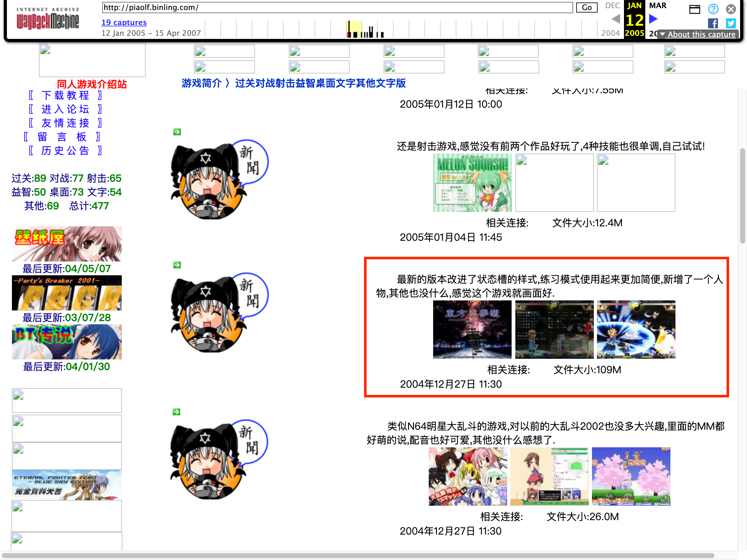This screenshot has height=560, width=747.
Task: View the cherry blossom stage screenshot thumbnail
Action: [631, 477]
